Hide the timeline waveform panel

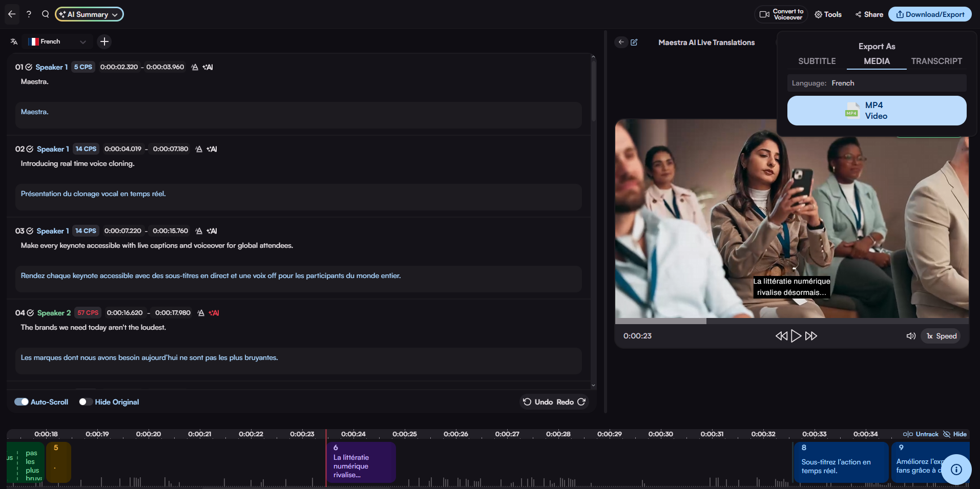[955, 434]
